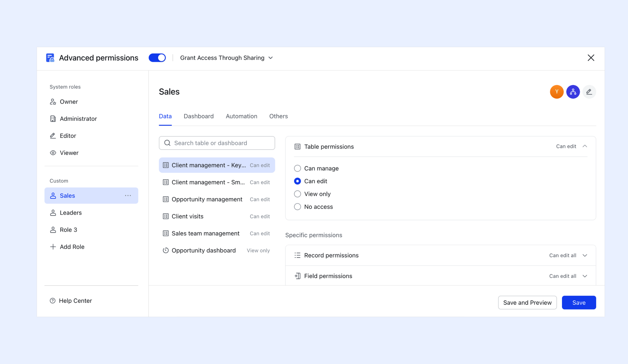Expand the Field permissions chevron

[x=585, y=276]
